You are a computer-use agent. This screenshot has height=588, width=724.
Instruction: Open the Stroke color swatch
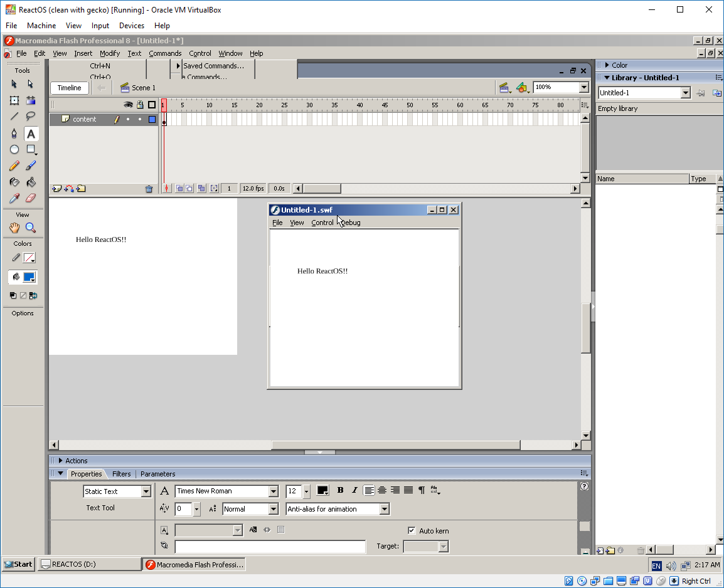(x=29, y=258)
